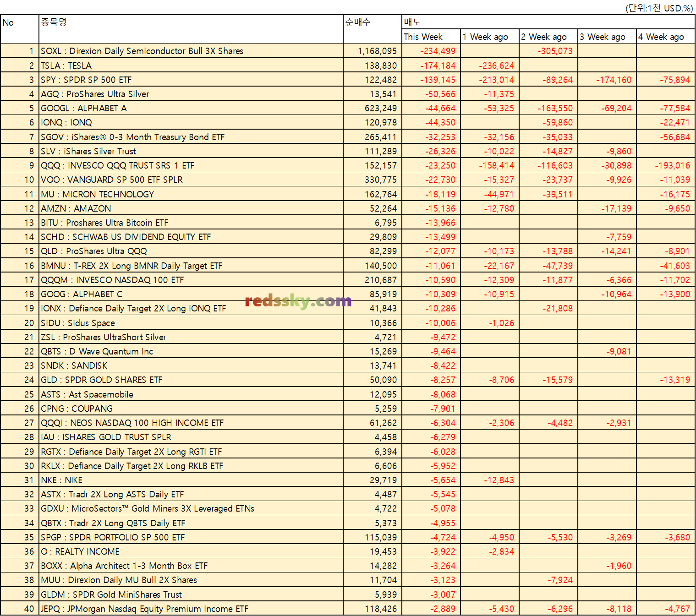
Task: Select the BITU Proshares Ultra Bitcoin ETF cell
Action: (191, 223)
